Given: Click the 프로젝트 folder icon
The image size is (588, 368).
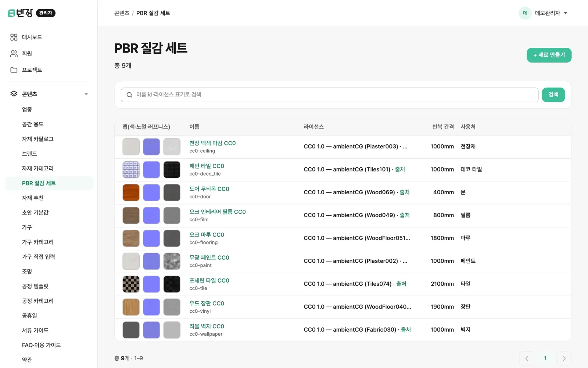Looking at the screenshot, I should click(x=14, y=70).
